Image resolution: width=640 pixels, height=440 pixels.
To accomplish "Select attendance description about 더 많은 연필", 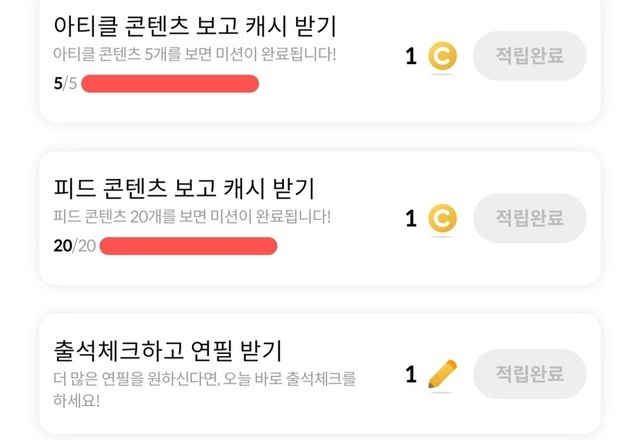I will (x=204, y=389).
